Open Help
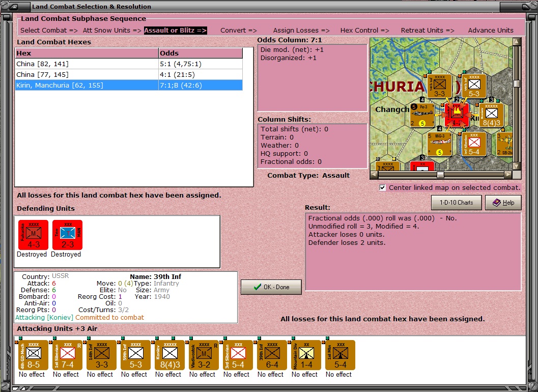Image resolution: width=538 pixels, height=392 pixels. pos(503,203)
